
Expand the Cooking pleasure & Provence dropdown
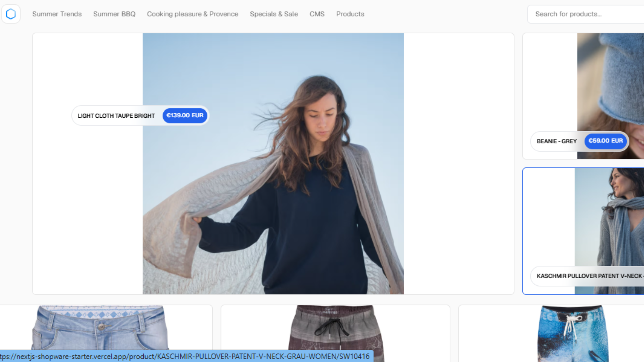point(192,14)
